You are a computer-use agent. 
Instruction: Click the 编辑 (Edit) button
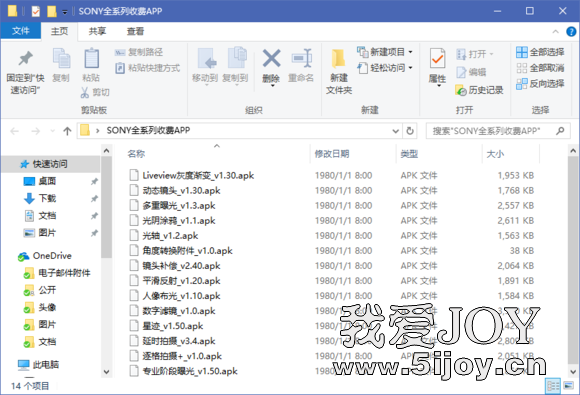[471, 72]
